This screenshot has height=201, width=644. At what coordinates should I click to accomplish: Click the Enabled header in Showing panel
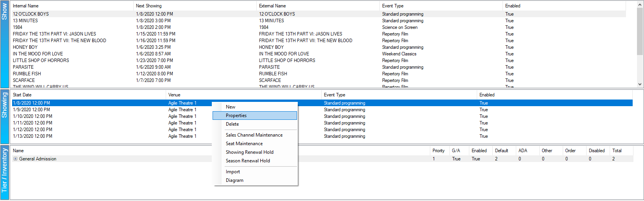[487, 95]
